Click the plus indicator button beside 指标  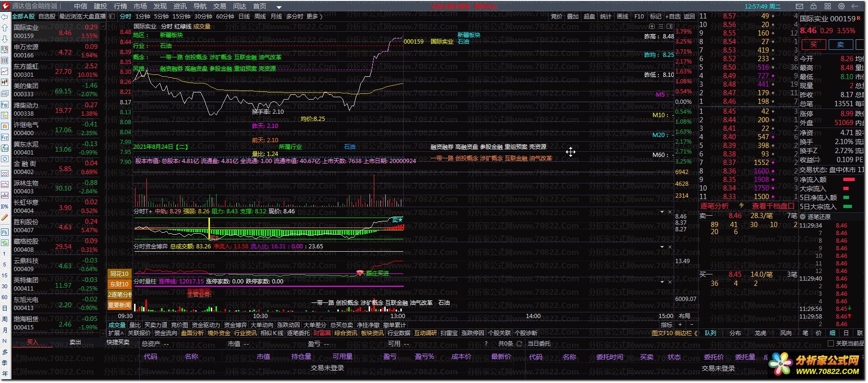680,325
